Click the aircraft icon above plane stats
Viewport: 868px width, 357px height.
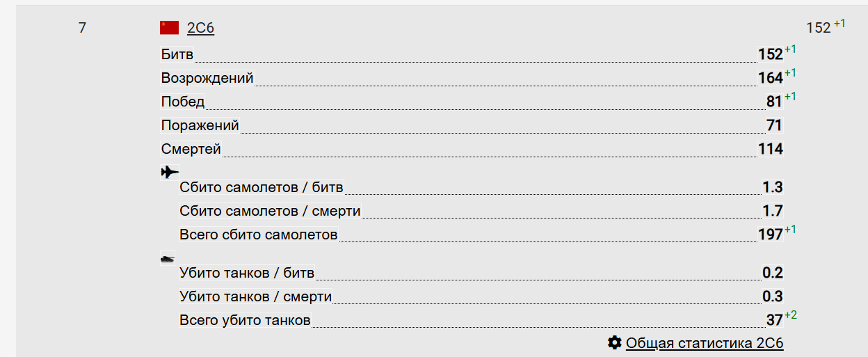click(170, 171)
